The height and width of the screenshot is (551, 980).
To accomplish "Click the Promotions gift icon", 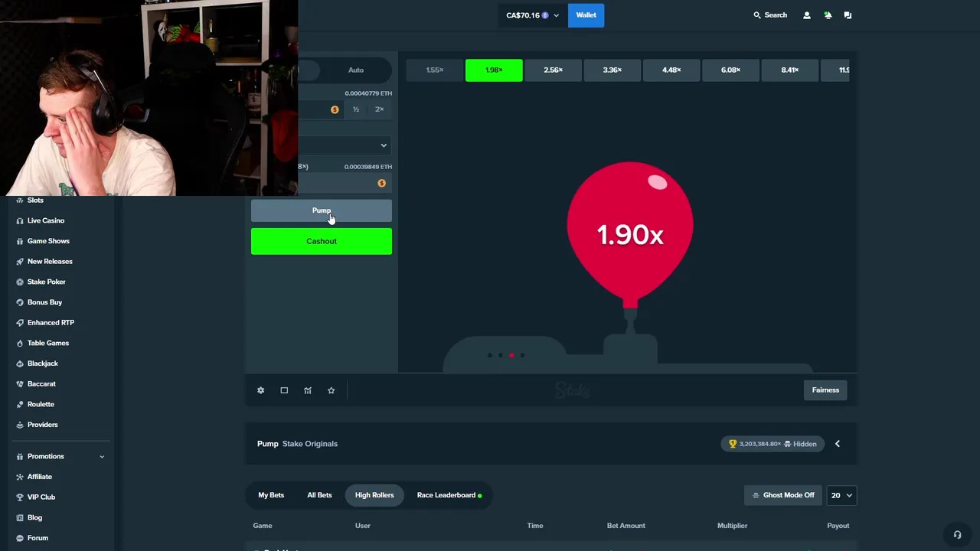I will coord(20,457).
